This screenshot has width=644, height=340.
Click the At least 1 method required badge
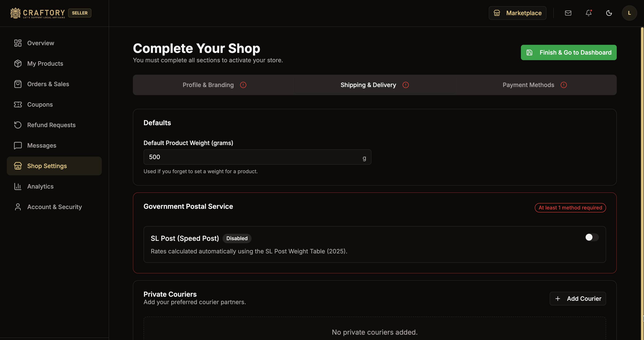coord(570,208)
